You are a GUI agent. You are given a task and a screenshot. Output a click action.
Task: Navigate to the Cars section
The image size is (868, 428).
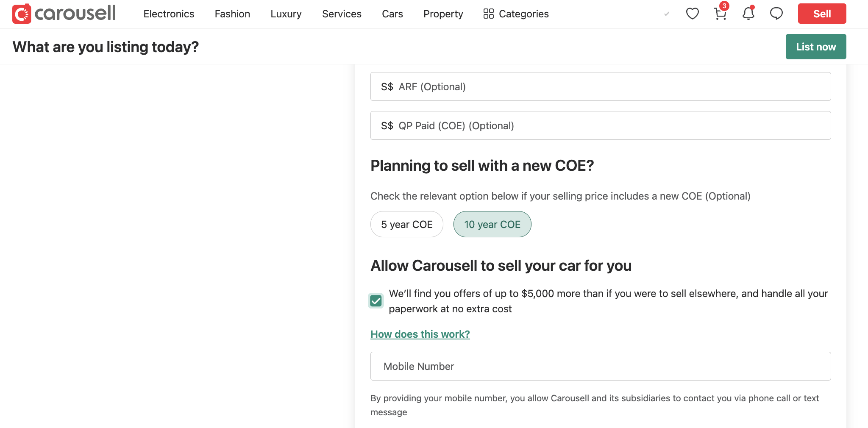coord(392,14)
